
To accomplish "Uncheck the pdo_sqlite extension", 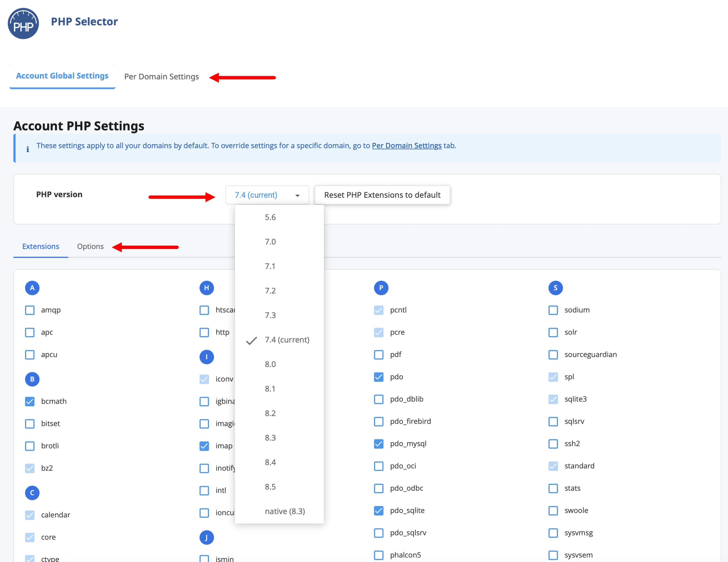I will [379, 510].
